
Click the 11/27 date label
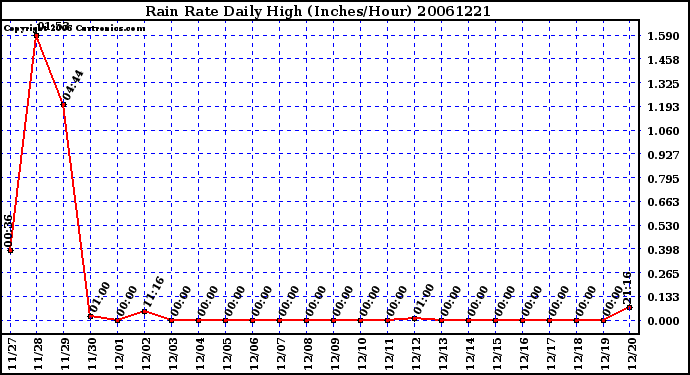(x=11, y=354)
